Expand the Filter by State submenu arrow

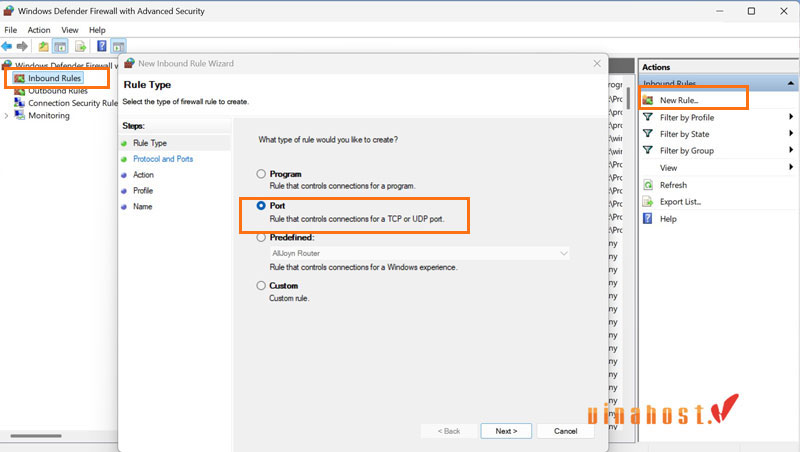[790, 134]
